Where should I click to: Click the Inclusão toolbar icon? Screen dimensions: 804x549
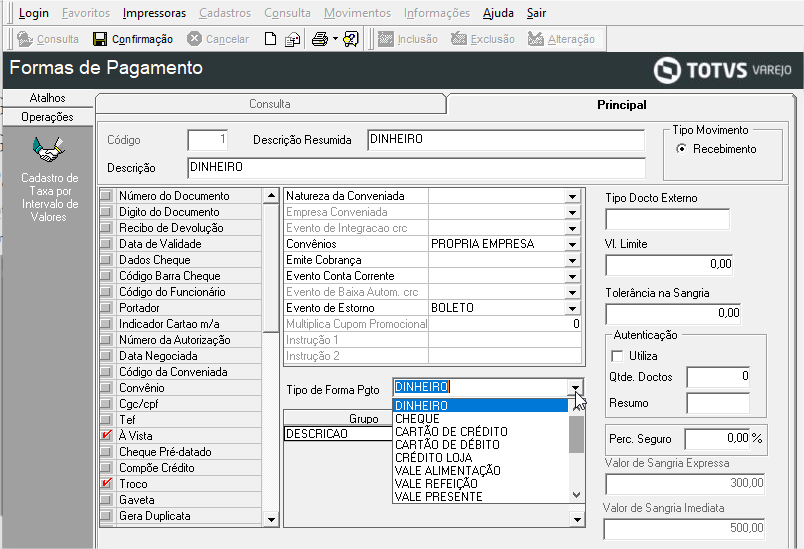point(386,39)
